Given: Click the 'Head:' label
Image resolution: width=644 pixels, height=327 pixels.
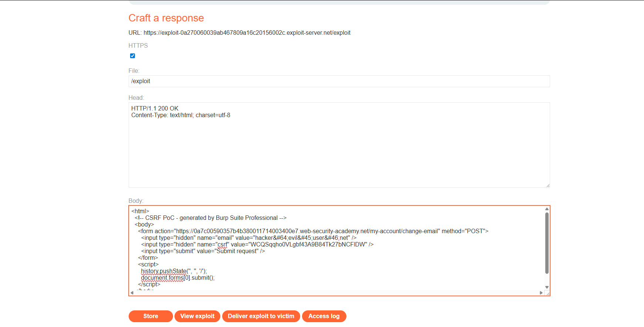Looking at the screenshot, I should (x=136, y=98).
